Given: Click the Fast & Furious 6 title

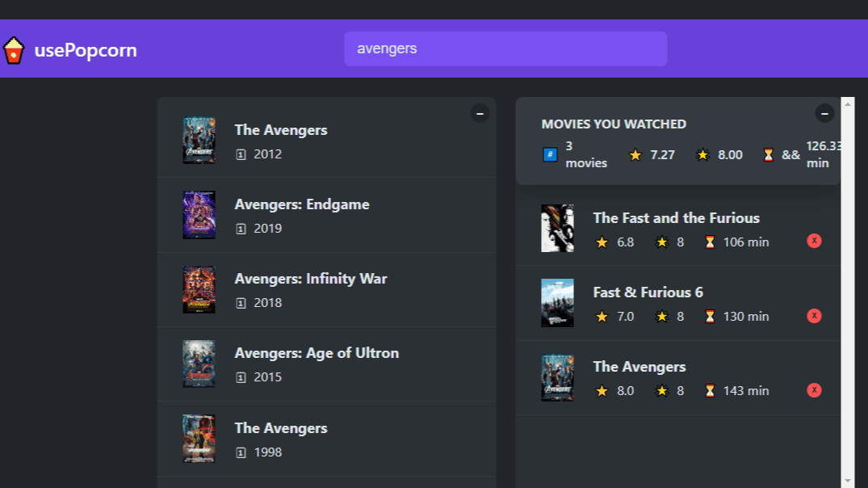Looking at the screenshot, I should tap(648, 292).
